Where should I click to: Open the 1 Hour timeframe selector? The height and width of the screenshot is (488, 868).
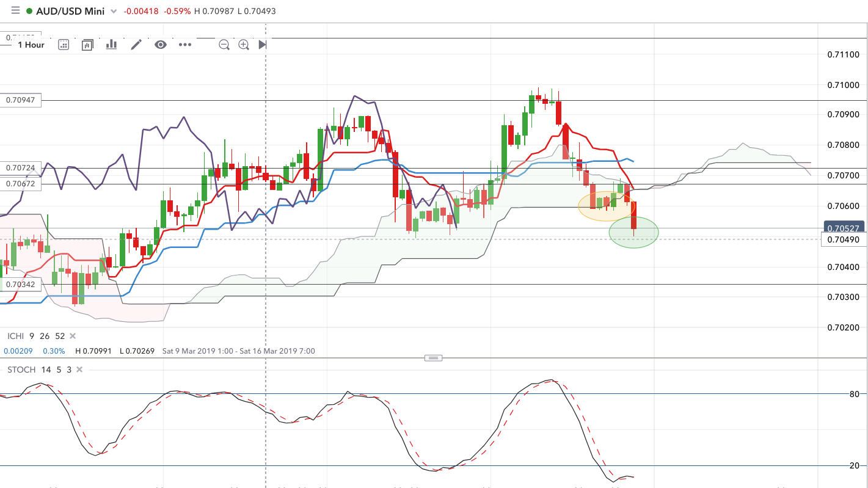pos(31,45)
